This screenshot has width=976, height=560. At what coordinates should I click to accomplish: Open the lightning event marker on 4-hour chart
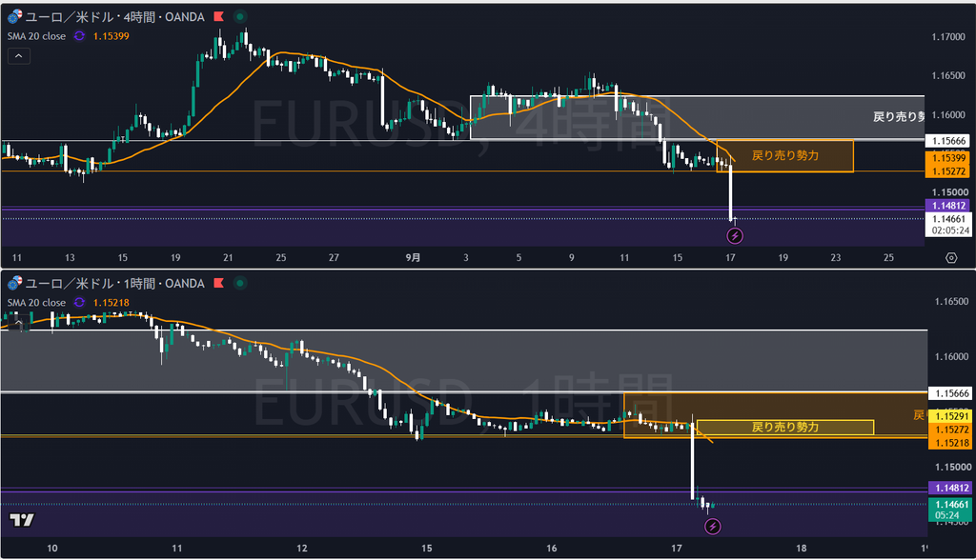(735, 236)
